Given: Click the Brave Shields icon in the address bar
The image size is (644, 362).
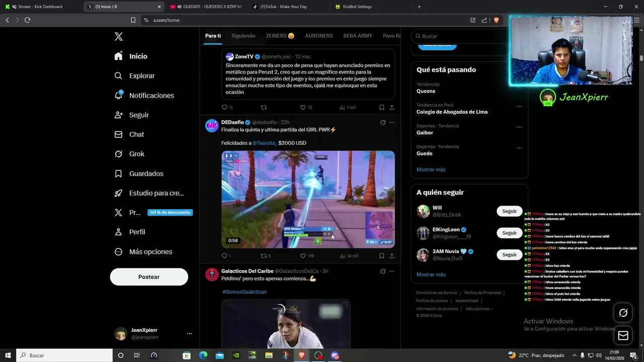Looking at the screenshot, I should (x=496, y=20).
